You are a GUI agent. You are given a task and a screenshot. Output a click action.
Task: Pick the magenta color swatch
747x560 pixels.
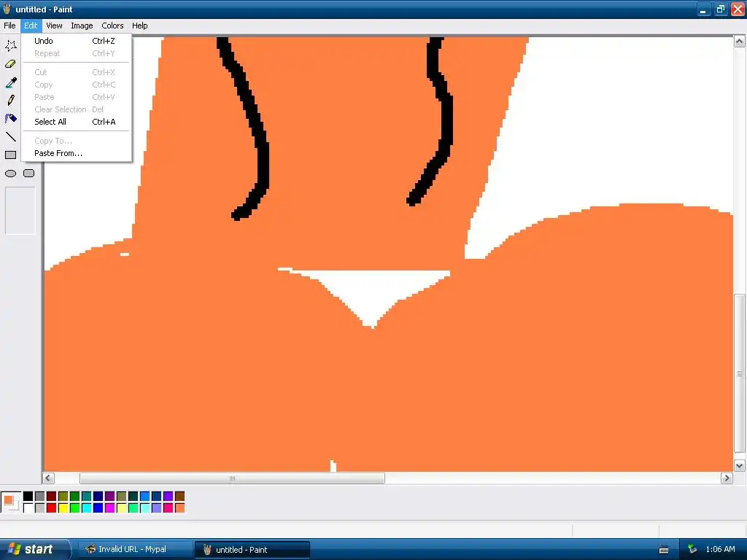pos(109,508)
